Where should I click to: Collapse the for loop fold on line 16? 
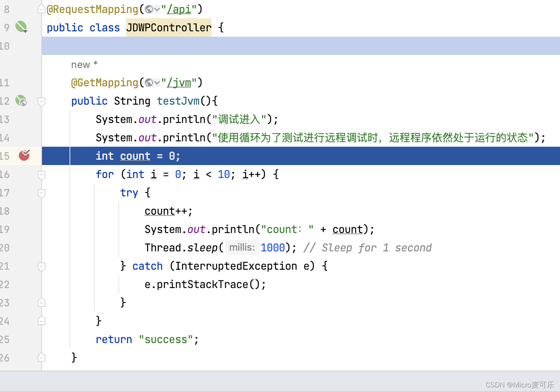pyautogui.click(x=42, y=175)
